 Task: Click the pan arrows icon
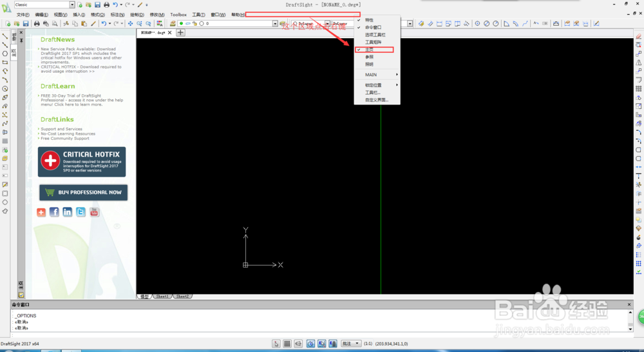[x=130, y=23]
